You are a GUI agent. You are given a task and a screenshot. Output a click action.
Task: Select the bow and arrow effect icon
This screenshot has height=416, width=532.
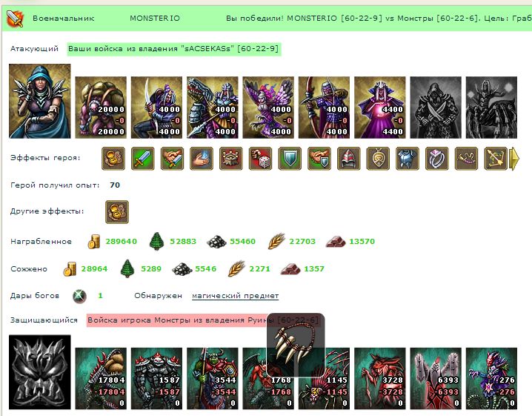click(x=496, y=158)
